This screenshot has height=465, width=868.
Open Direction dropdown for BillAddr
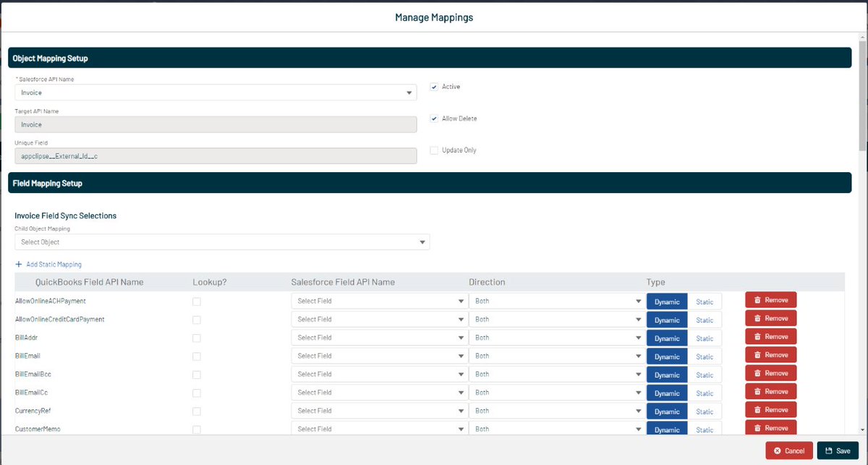coord(557,338)
